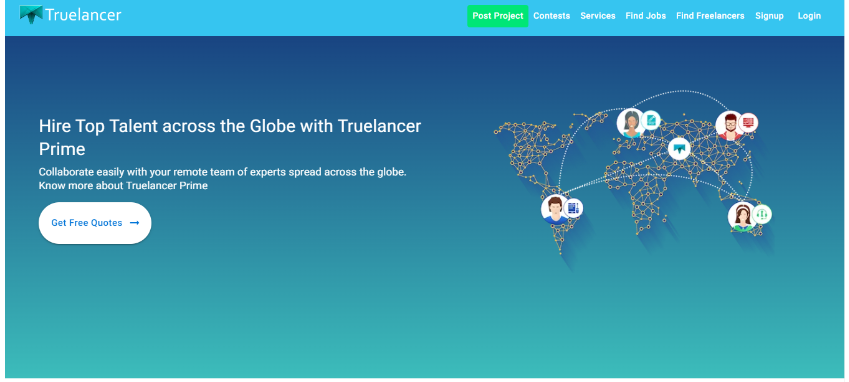This screenshot has width=849, height=382.
Task: Browse the Find Freelancers link
Action: coord(710,16)
